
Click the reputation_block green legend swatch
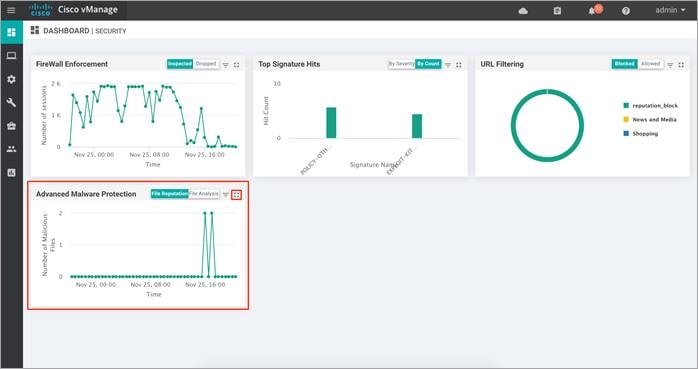tap(626, 105)
